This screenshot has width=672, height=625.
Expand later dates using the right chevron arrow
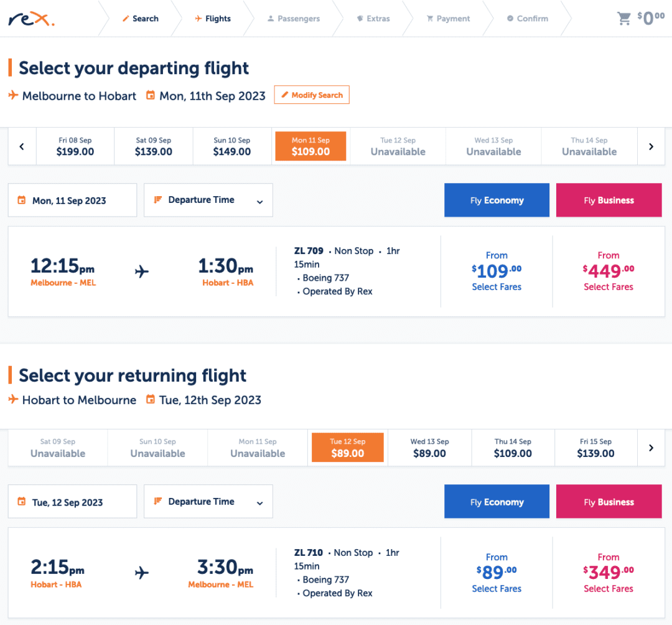click(651, 146)
